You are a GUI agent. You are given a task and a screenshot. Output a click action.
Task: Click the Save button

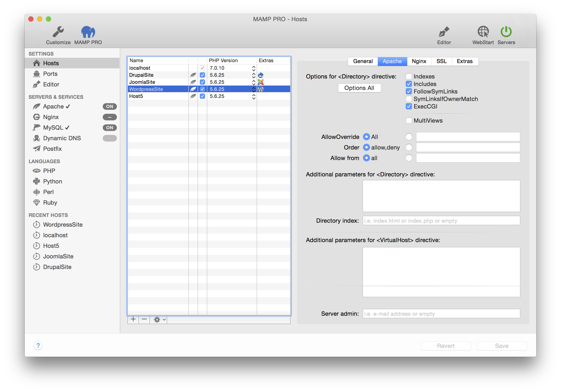(502, 346)
